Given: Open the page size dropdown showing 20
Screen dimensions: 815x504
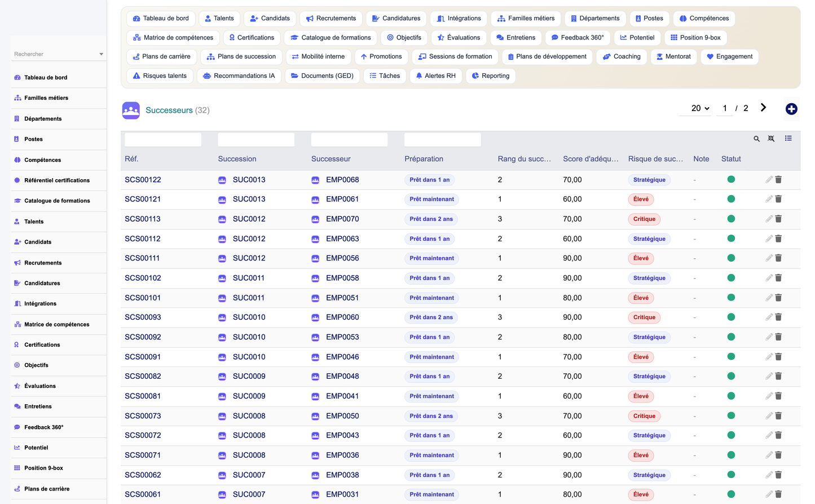Looking at the screenshot, I should pos(700,108).
